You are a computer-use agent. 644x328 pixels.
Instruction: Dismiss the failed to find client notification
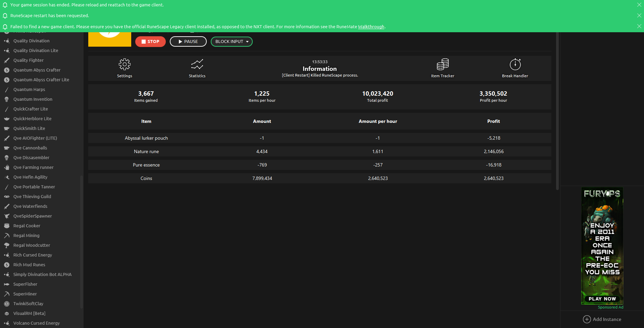639,26
